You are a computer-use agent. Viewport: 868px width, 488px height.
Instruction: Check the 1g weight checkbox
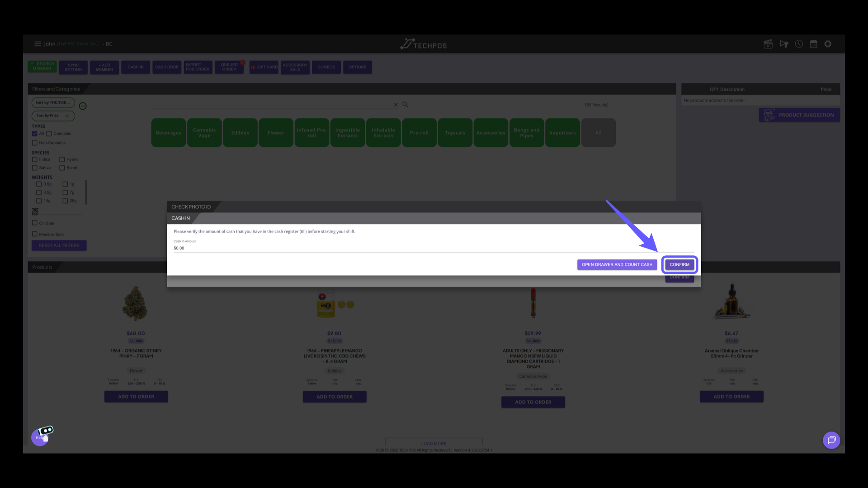click(66, 184)
